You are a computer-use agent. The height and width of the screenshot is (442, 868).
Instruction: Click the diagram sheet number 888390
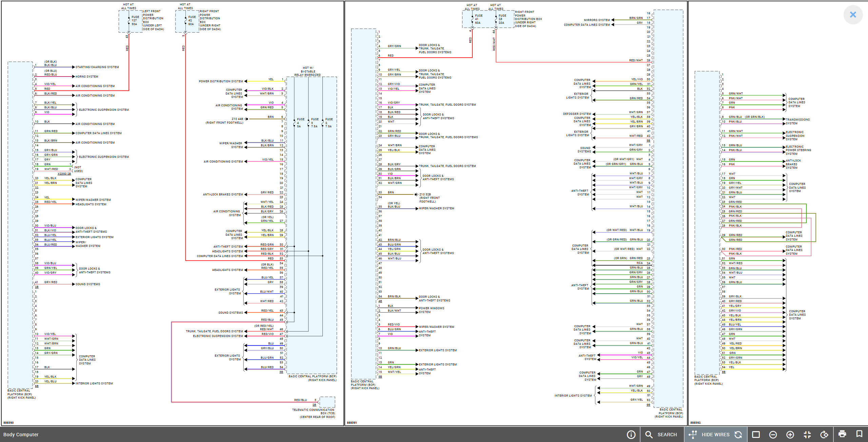point(8,423)
